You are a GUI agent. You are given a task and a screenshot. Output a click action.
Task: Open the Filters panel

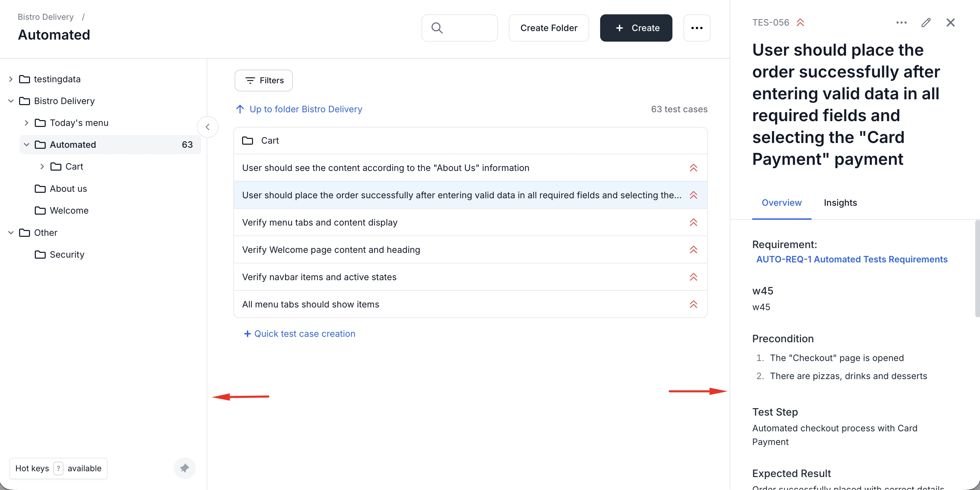pyautogui.click(x=263, y=80)
